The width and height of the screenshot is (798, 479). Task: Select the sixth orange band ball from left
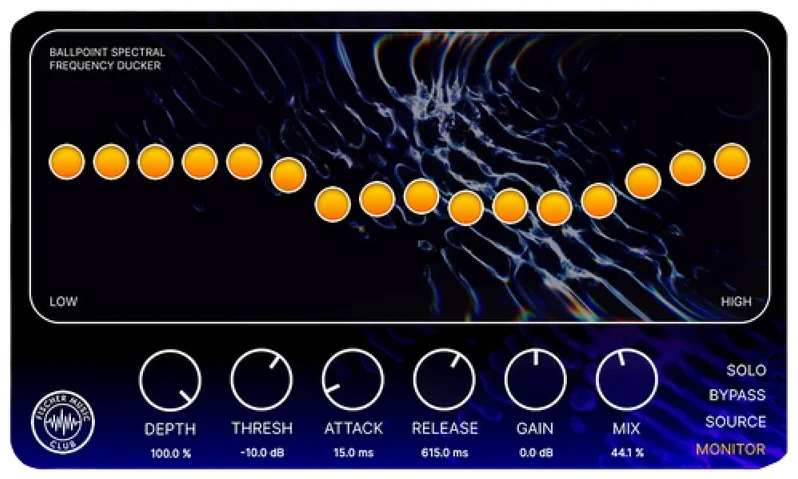[x=288, y=175]
